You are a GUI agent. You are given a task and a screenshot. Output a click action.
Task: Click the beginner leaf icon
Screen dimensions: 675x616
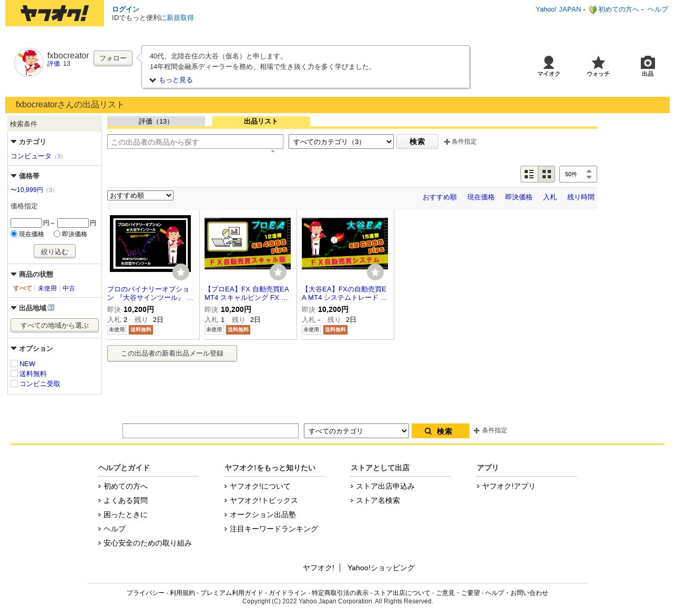click(592, 9)
